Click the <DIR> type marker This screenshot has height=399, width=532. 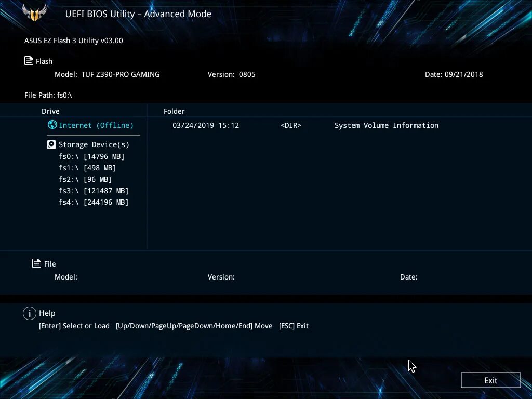coord(291,125)
